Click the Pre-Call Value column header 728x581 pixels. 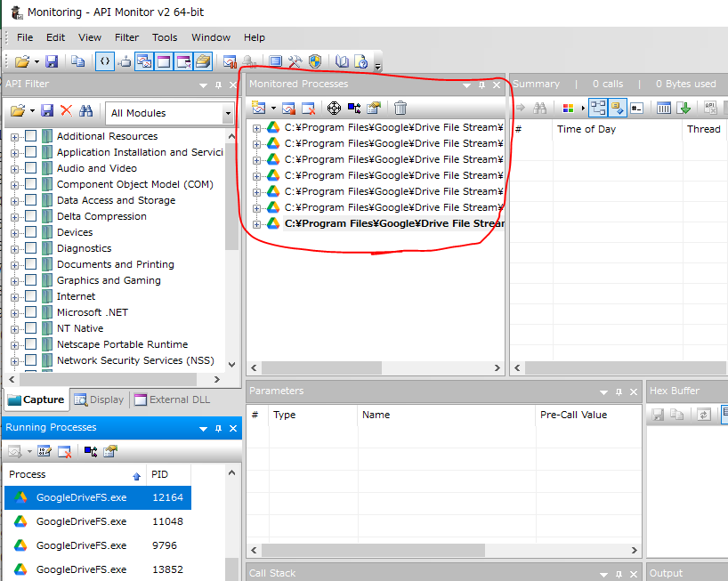[588, 415]
